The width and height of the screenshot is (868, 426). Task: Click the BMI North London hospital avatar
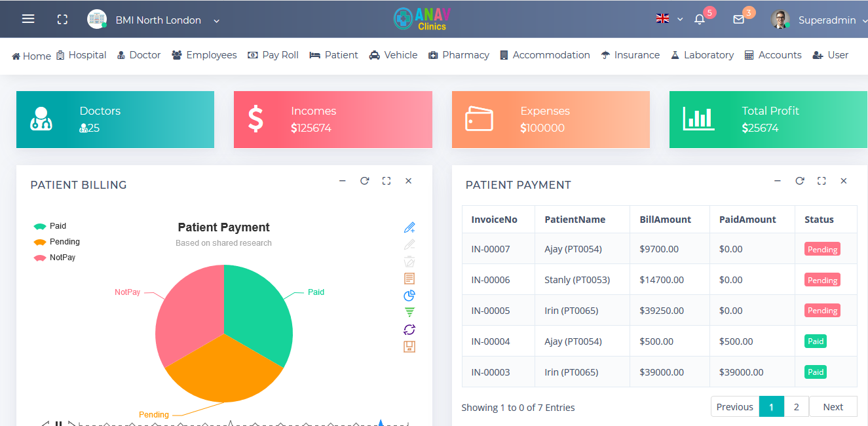coord(97,19)
